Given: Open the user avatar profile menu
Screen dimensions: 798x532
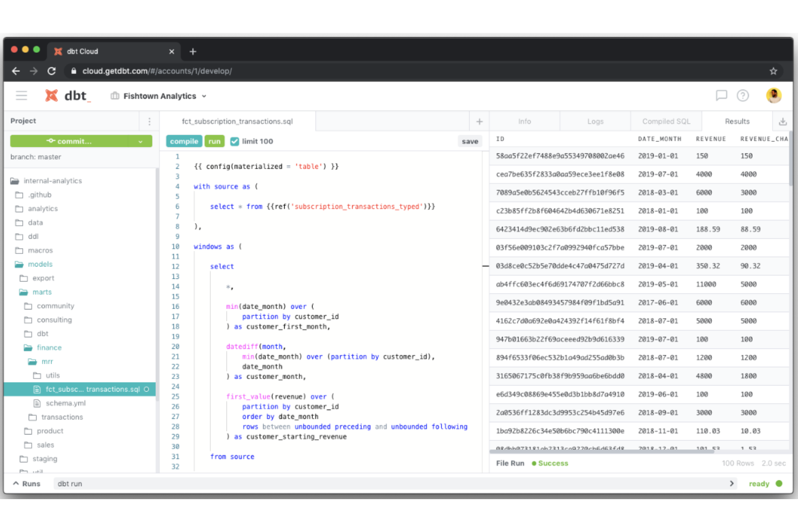Looking at the screenshot, I should click(x=774, y=95).
